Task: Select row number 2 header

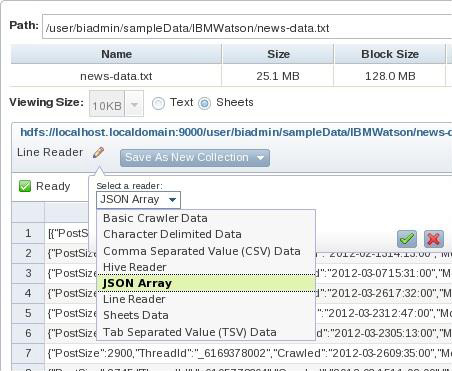Action: tap(28, 253)
